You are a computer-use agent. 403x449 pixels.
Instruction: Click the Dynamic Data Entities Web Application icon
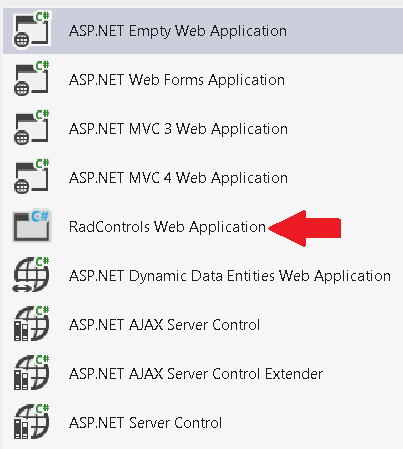[x=32, y=274]
